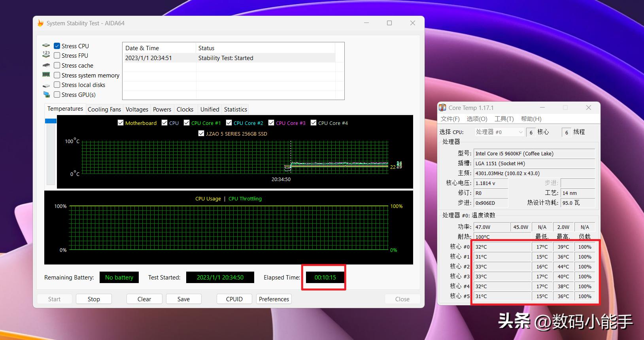Click the memory module icon beside Stress system memory
The image size is (644, 340).
(46, 75)
